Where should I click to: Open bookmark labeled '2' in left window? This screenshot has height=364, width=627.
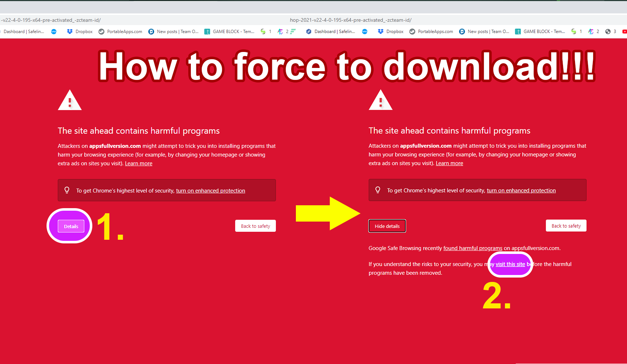(x=283, y=32)
